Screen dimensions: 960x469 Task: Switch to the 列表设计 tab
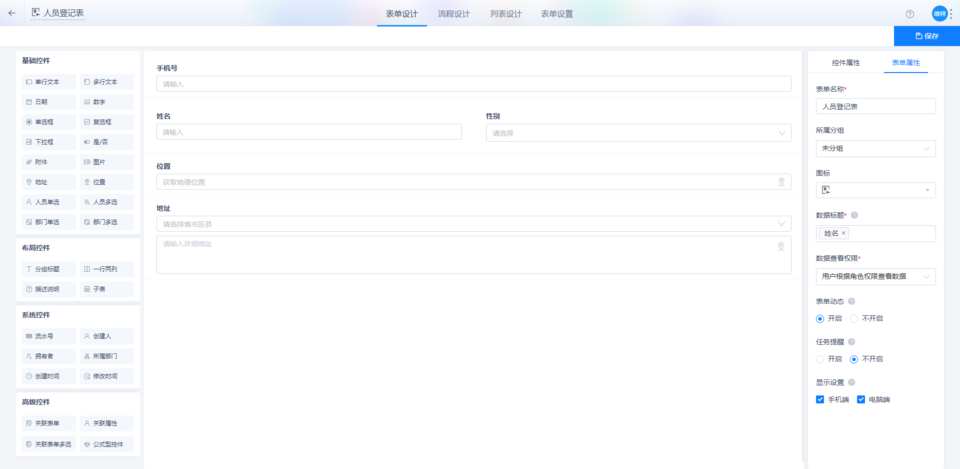coord(506,13)
